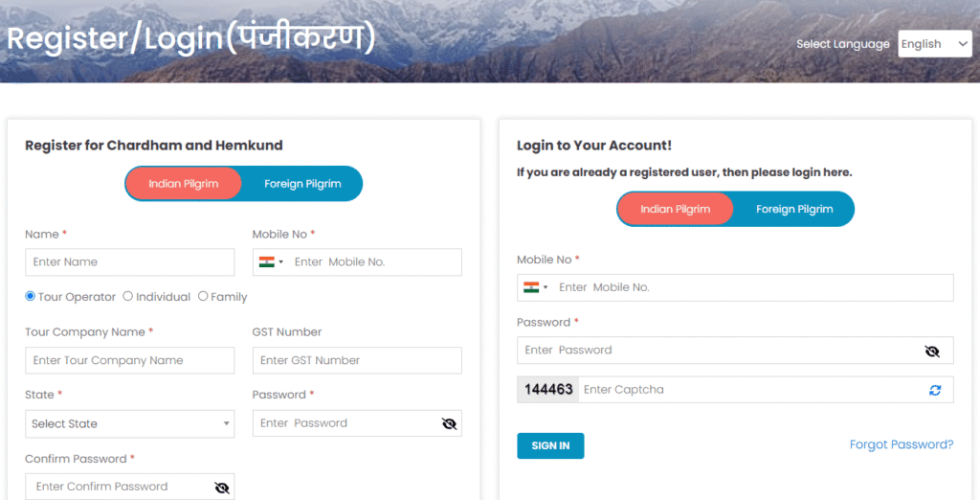Switch to Foreign Pilgrim in the login form
980x500 pixels.
pyautogui.click(x=794, y=209)
